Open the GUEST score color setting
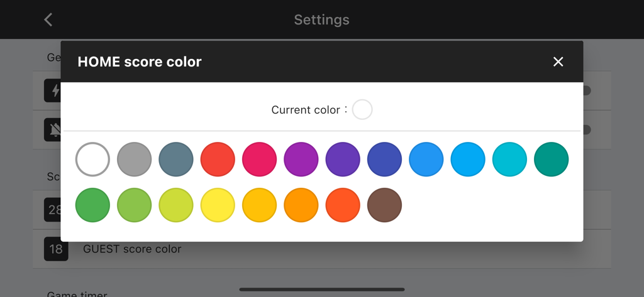The width and height of the screenshot is (644, 297). tap(132, 249)
